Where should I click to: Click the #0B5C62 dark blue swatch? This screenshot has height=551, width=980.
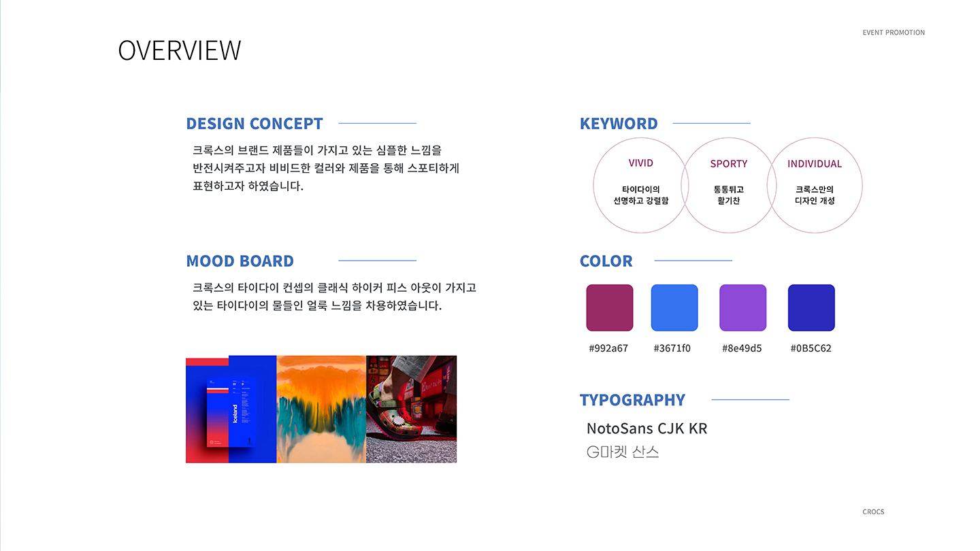811,307
